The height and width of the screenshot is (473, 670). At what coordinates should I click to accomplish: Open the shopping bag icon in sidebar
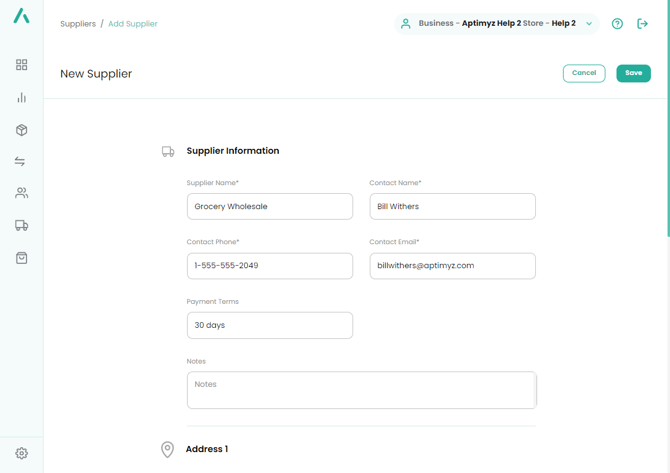pos(21,258)
